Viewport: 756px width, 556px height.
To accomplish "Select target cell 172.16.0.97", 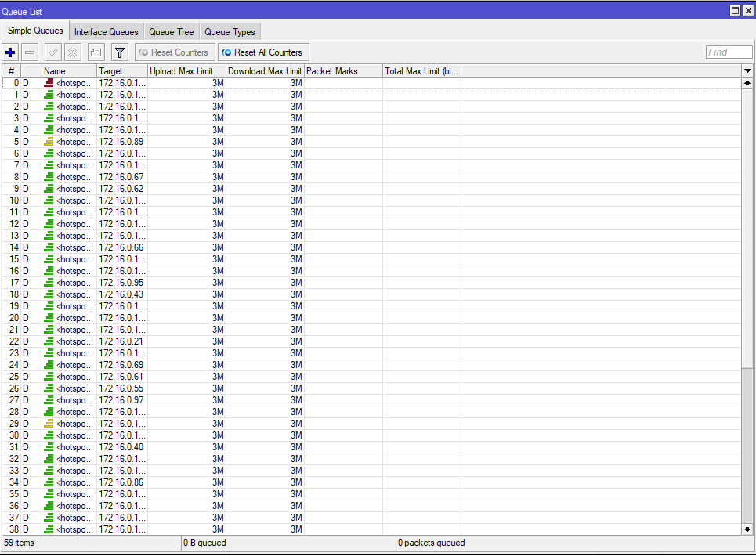I will [121, 400].
